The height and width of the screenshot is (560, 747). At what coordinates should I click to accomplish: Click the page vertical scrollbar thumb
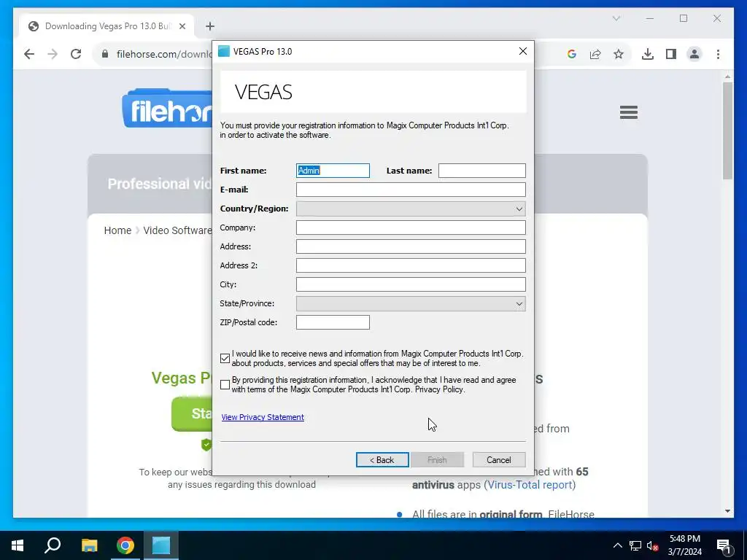coord(727,131)
